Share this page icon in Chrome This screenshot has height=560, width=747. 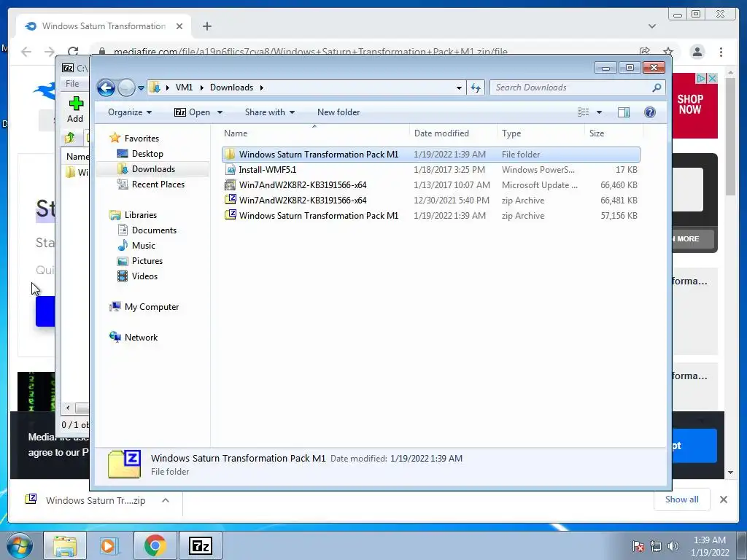tap(645, 52)
